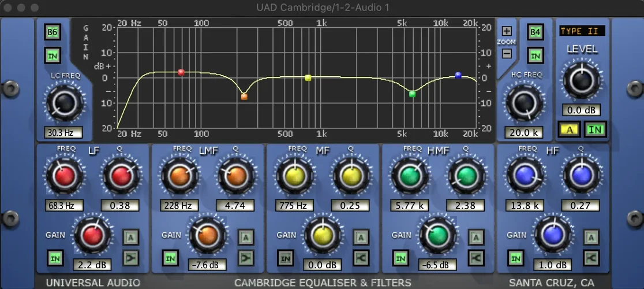Toggle the MF band A type button
The height and width of the screenshot is (289, 644).
pyautogui.click(x=361, y=237)
